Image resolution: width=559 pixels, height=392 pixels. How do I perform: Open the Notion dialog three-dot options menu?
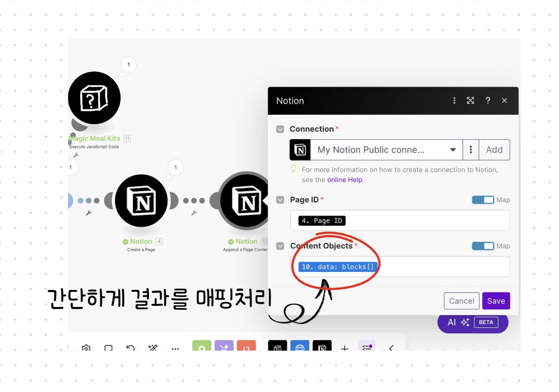[x=454, y=100]
